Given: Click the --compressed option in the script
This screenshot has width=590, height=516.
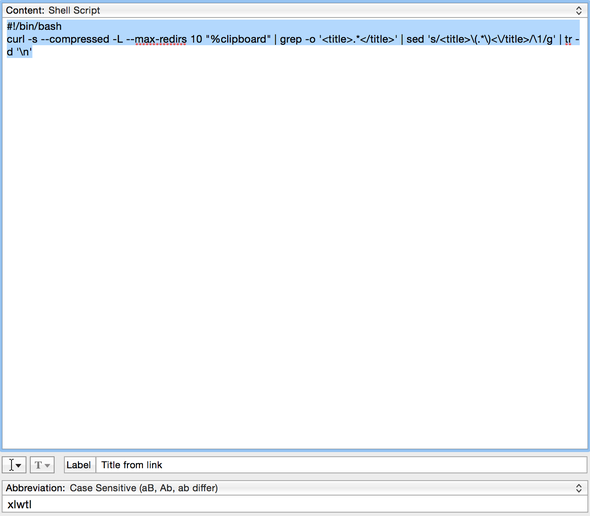Looking at the screenshot, I should [x=75, y=40].
